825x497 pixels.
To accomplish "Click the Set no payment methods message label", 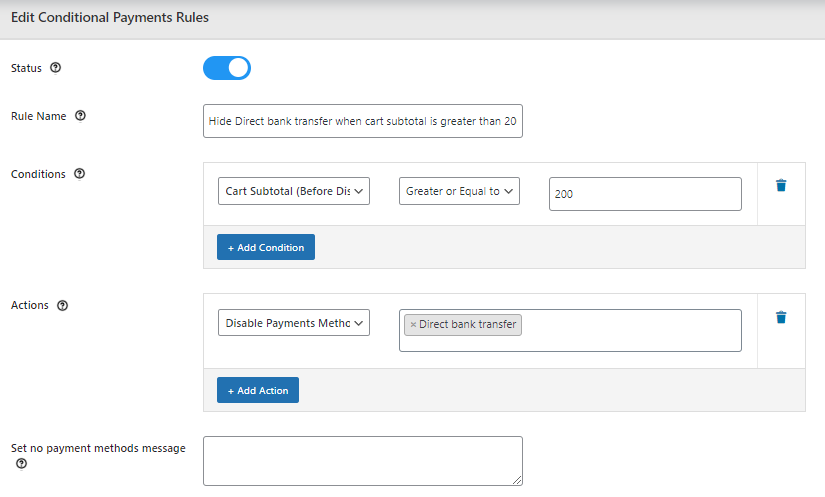I will (x=98, y=448).
